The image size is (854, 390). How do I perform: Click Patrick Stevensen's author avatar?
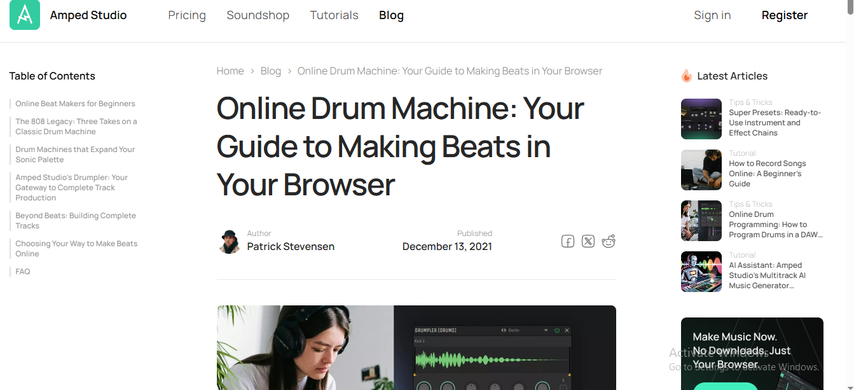coord(229,242)
